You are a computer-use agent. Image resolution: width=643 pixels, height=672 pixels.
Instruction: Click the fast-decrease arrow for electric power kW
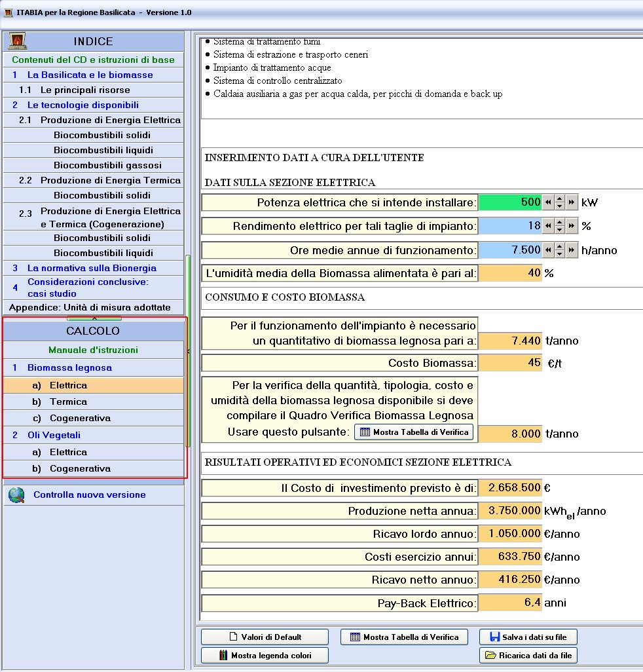548,202
